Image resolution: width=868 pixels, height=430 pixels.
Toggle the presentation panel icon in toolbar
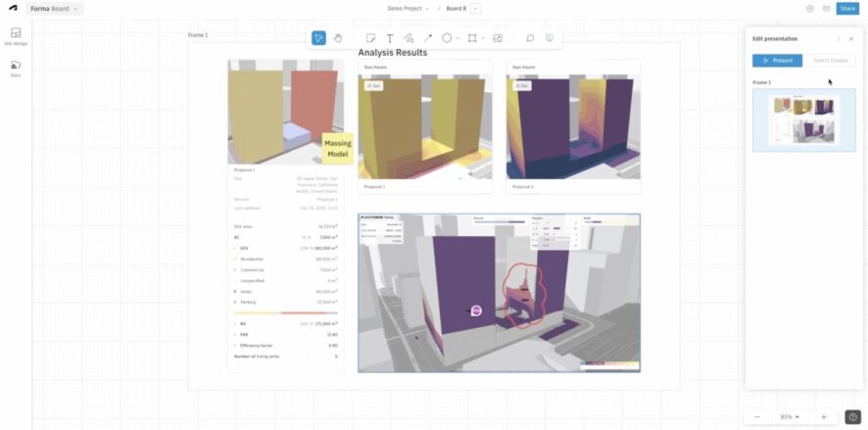click(549, 38)
